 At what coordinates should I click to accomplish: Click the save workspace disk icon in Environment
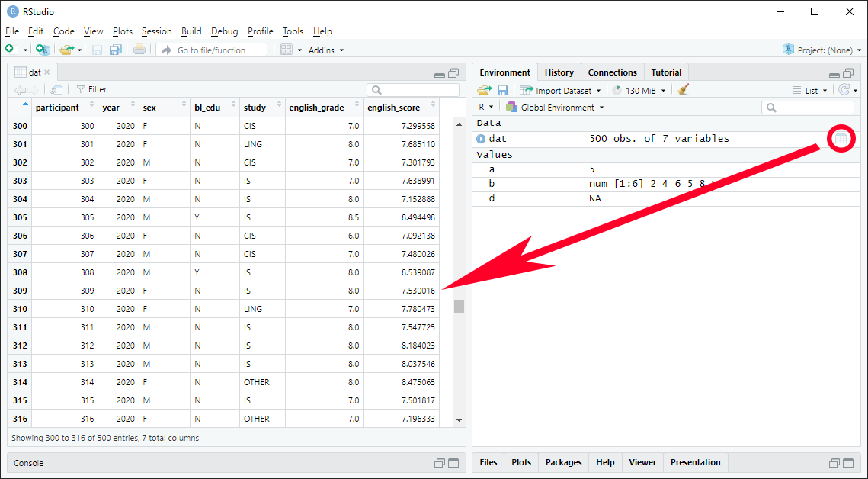pyautogui.click(x=502, y=90)
